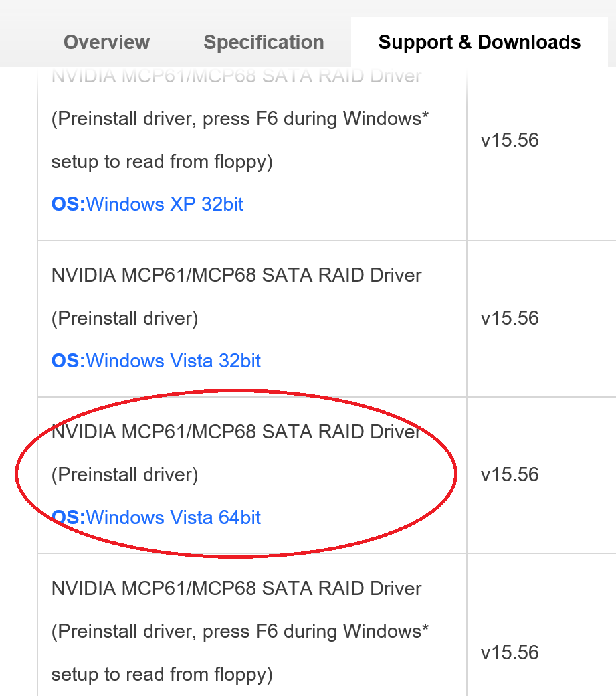This screenshot has height=696, width=616.
Task: Select the Support & Downloads tab
Action: coord(479,42)
